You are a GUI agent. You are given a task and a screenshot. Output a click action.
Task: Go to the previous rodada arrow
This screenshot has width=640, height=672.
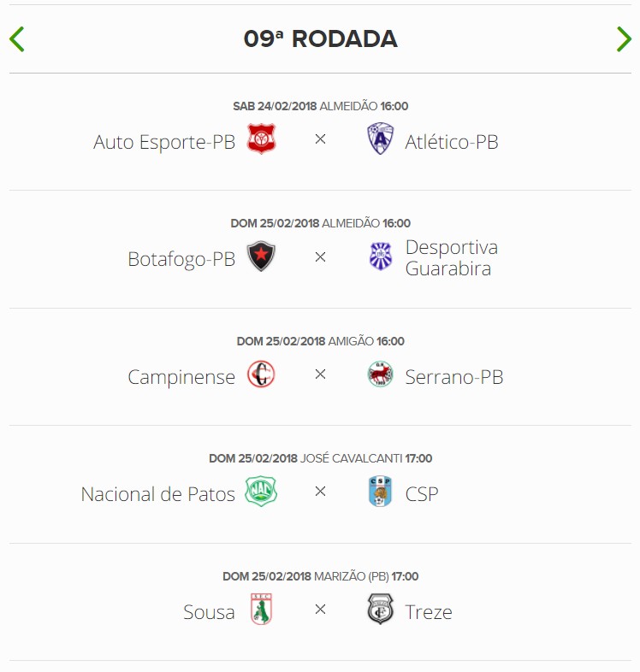pos(17,39)
